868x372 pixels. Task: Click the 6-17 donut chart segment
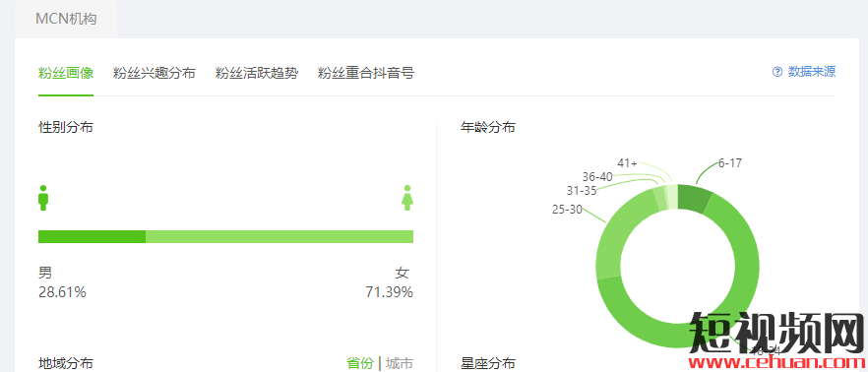694,199
